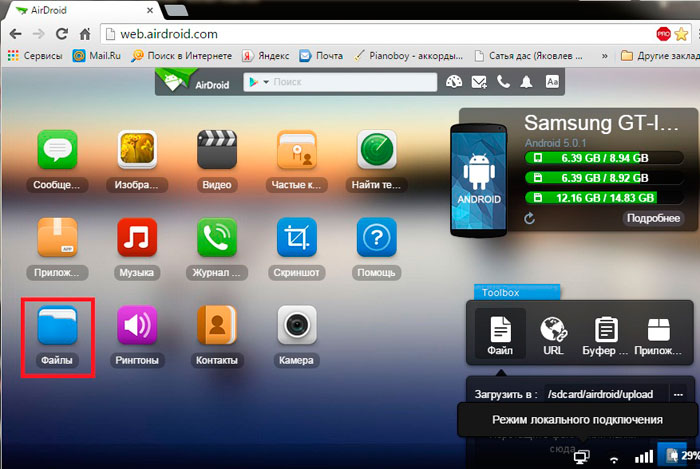Close the AirDroid browser tab
This screenshot has height=469, width=700.
(x=150, y=10)
